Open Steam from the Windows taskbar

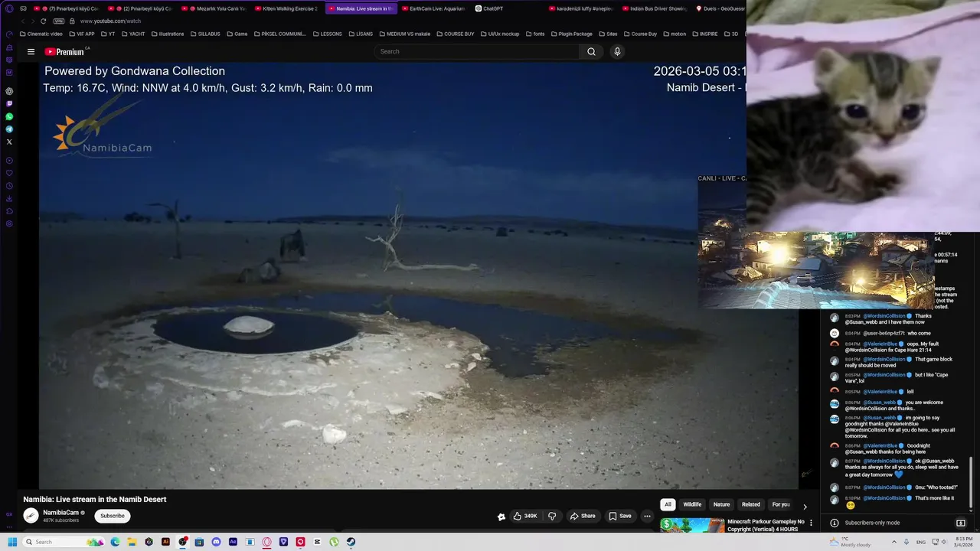point(351,542)
